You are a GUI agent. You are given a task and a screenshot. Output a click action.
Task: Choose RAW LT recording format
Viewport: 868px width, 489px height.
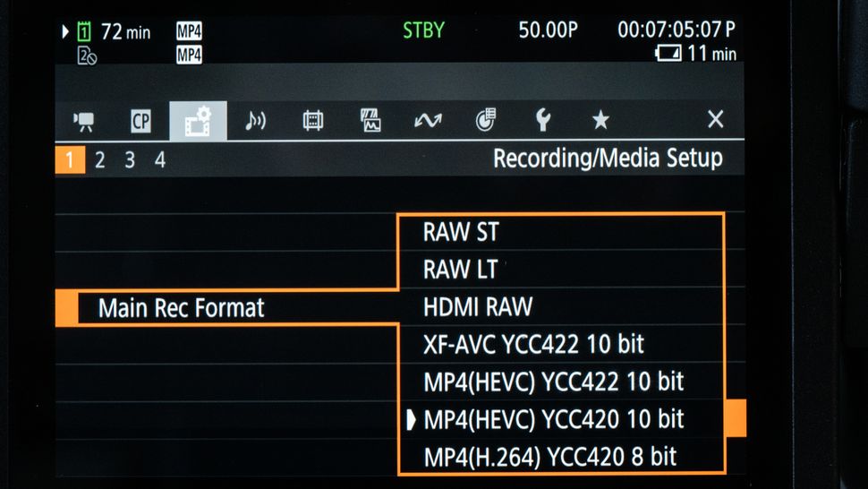tap(461, 270)
